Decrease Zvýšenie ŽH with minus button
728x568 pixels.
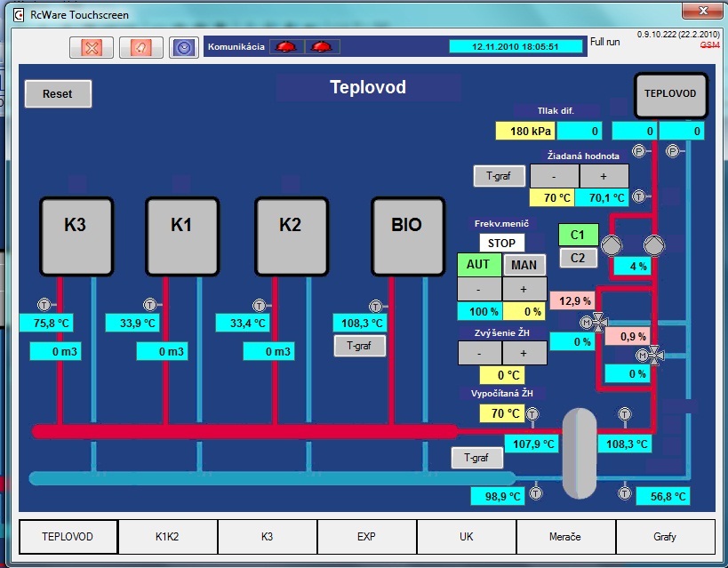pyautogui.click(x=479, y=353)
